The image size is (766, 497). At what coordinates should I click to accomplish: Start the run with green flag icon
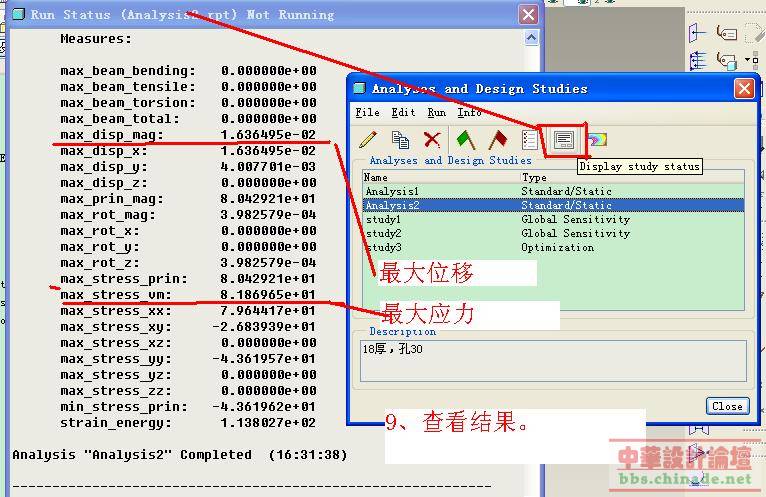(466, 140)
